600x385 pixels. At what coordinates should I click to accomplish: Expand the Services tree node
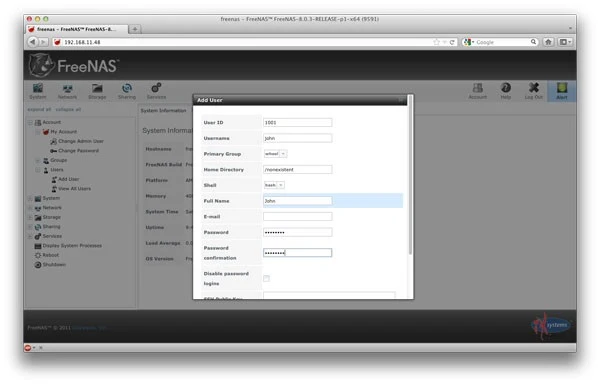point(30,237)
